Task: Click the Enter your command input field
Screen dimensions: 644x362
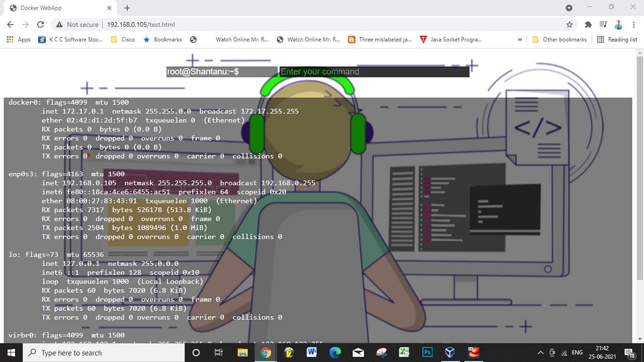Action: (373, 71)
